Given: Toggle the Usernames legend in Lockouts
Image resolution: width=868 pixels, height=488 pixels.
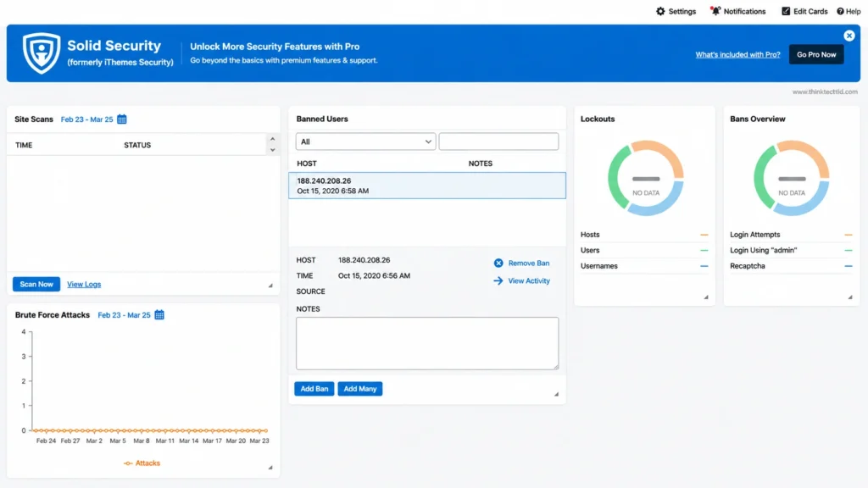Looking at the screenshot, I should click(644, 266).
